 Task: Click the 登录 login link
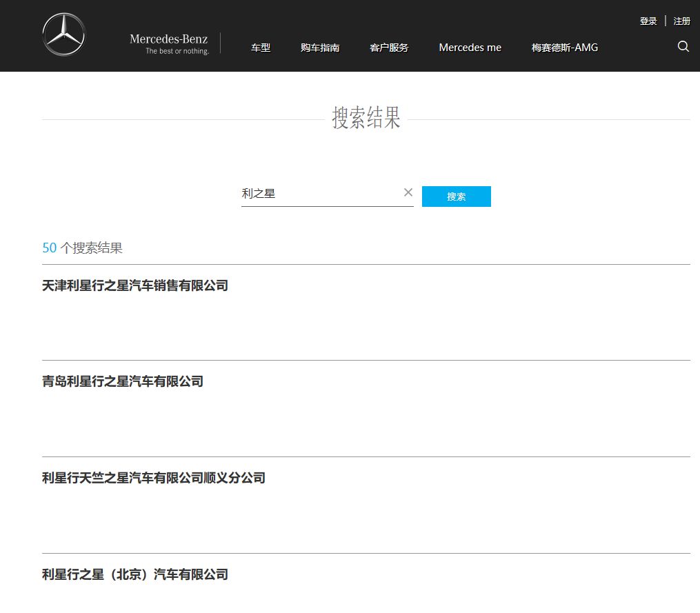coord(648,21)
